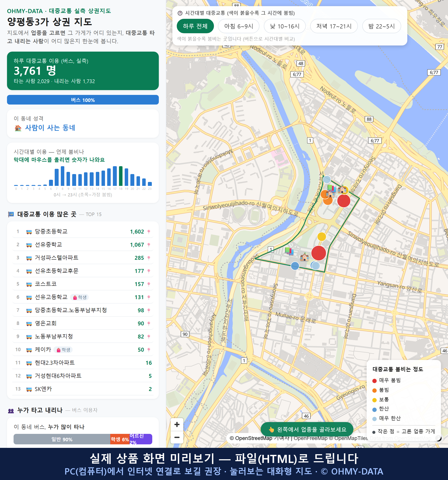Click the 학생 tag on 케이카 row

[63, 350]
